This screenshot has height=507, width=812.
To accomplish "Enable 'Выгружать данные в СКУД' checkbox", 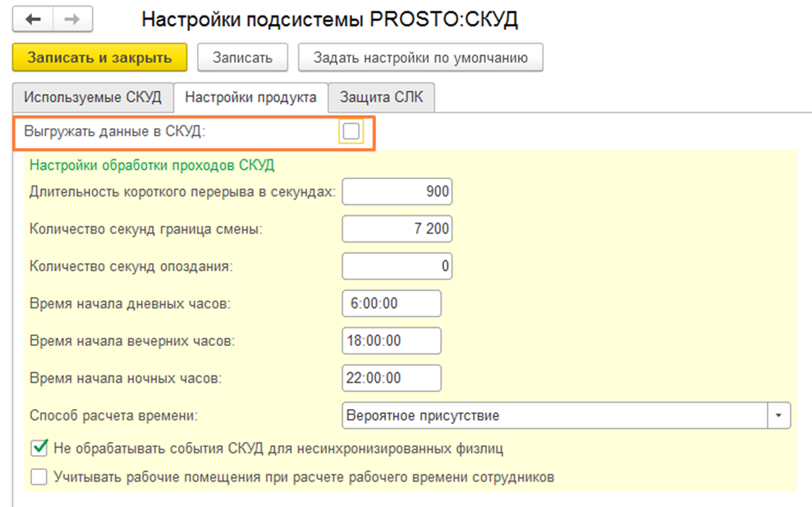I will pos(351,132).
